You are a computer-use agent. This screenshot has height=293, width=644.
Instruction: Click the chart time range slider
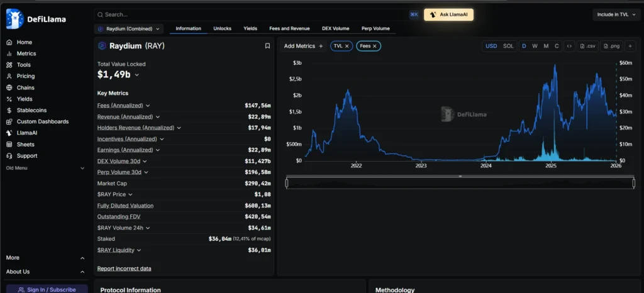coord(460,183)
